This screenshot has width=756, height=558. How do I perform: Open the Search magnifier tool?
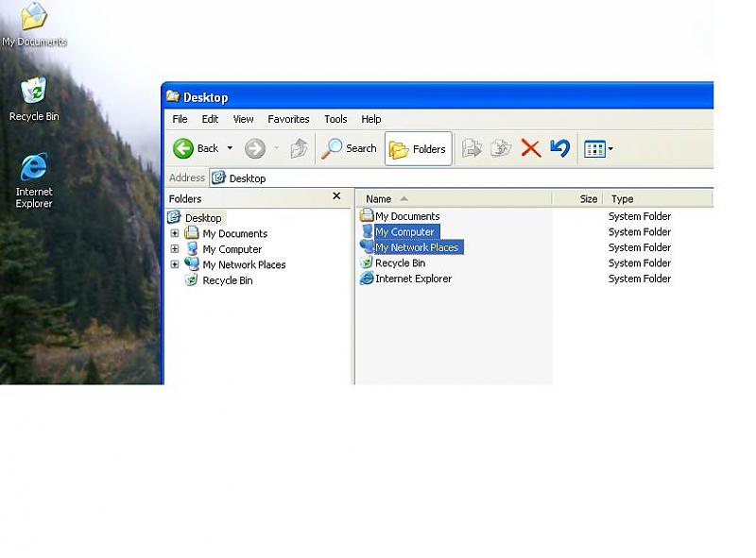point(333,148)
